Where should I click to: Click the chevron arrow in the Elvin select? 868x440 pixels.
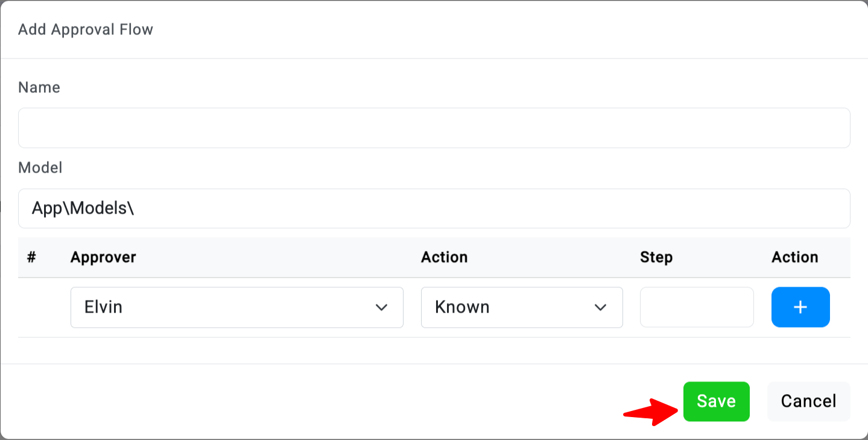pos(381,307)
